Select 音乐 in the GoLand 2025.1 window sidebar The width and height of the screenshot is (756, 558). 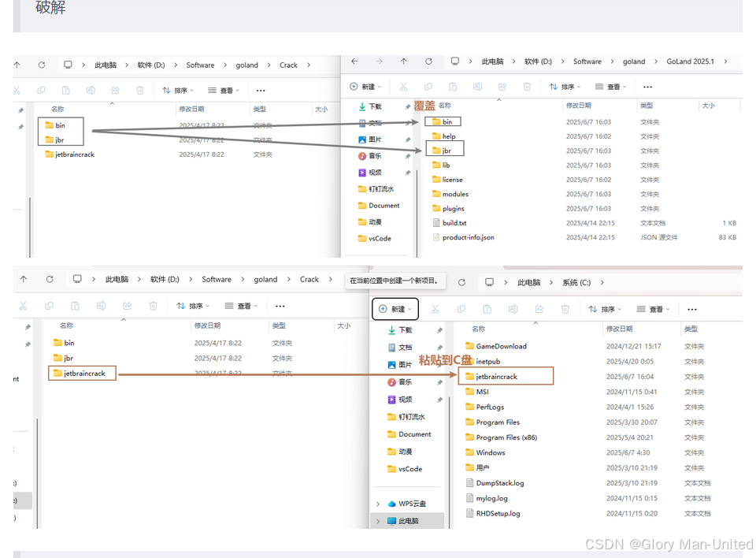(x=370, y=156)
